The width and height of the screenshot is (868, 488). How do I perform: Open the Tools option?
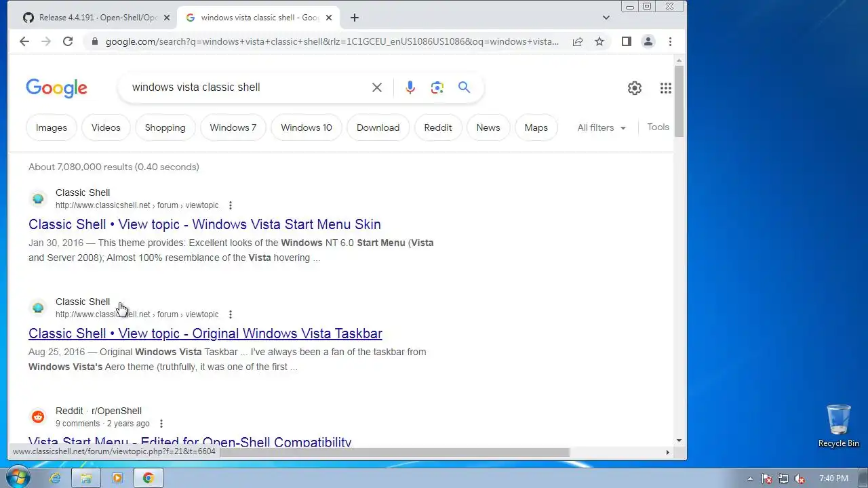pyautogui.click(x=658, y=127)
